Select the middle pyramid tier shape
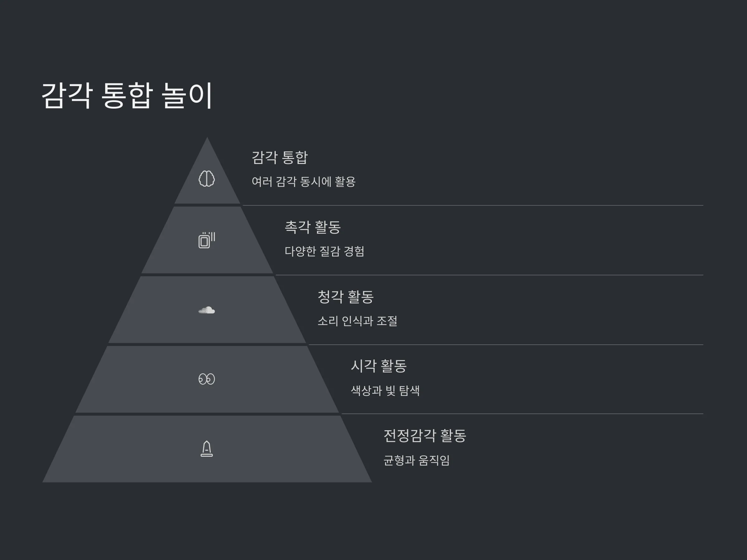The height and width of the screenshot is (560, 747). (207, 310)
